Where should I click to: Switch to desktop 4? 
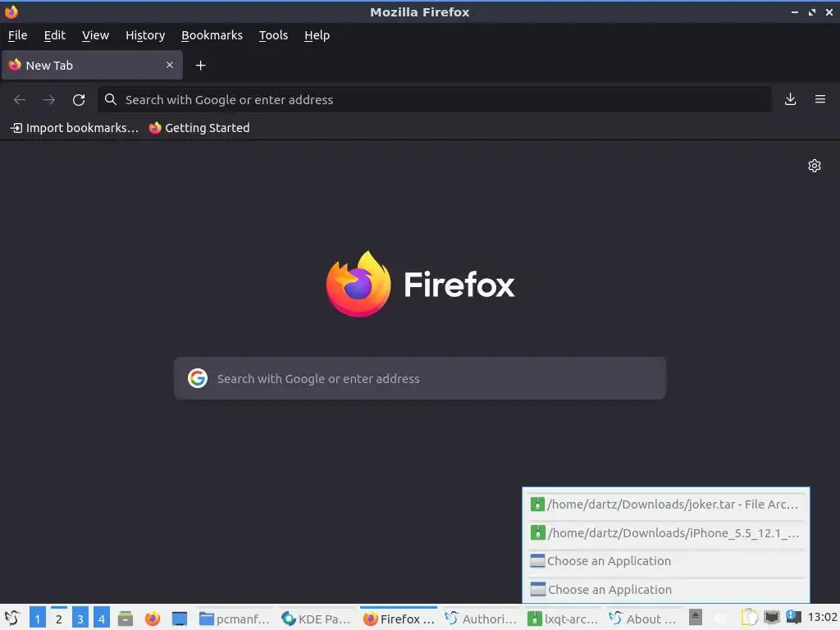click(102, 619)
